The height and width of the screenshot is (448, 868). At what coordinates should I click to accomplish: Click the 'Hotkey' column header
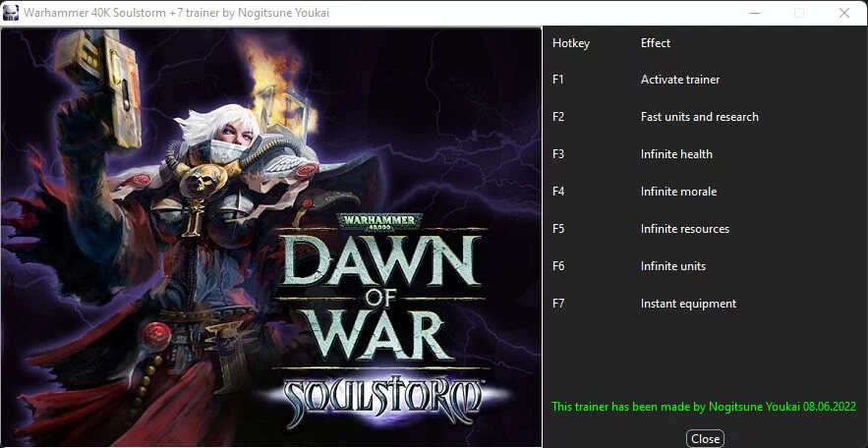coord(571,43)
